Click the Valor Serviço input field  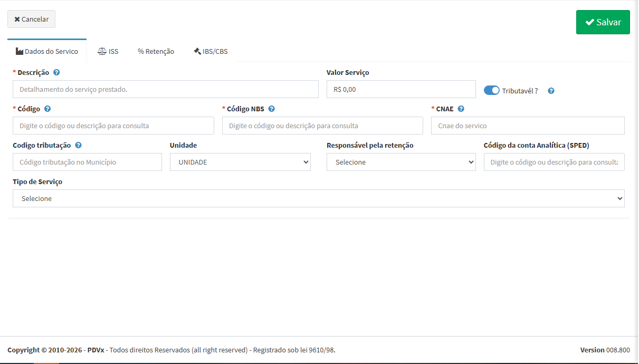[x=400, y=89]
